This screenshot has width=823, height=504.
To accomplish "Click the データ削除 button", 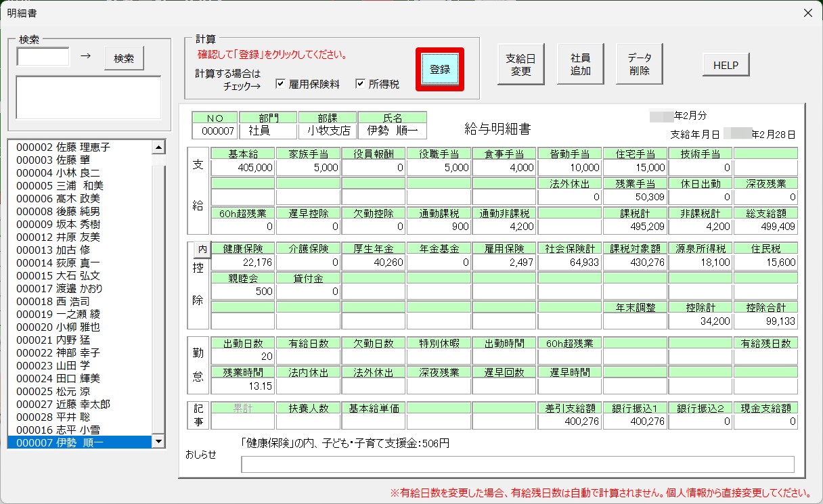I will tap(640, 64).
